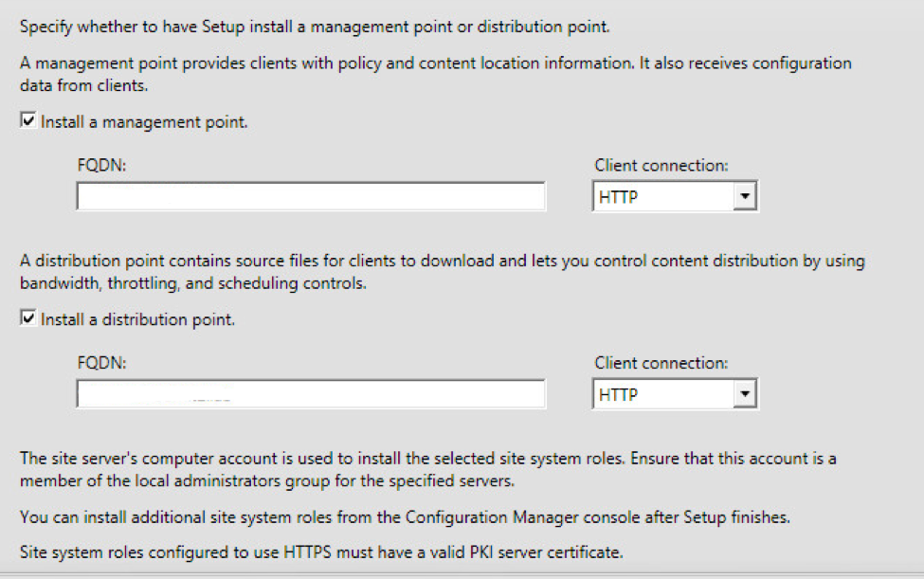Viewport: 924px width, 579px height.
Task: Click the distribution point 'Client connection:' label
Action: [661, 363]
